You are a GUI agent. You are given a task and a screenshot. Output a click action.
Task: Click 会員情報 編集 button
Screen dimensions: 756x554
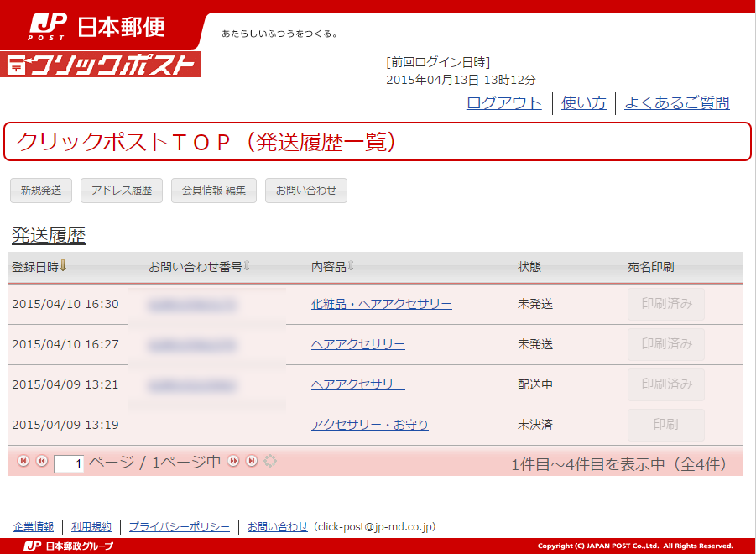coord(214,191)
